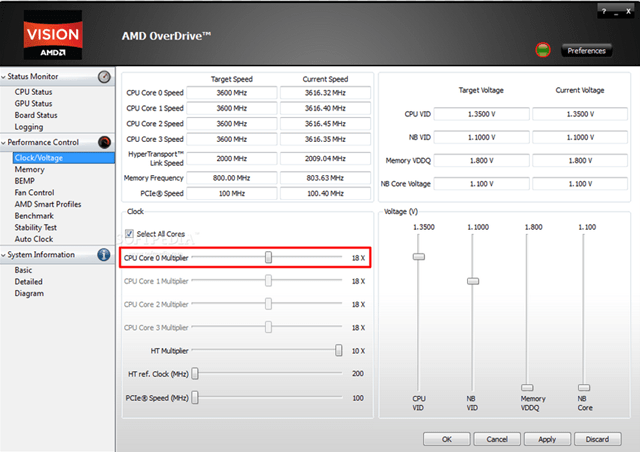Open the Auto Clock page

[x=34, y=239]
